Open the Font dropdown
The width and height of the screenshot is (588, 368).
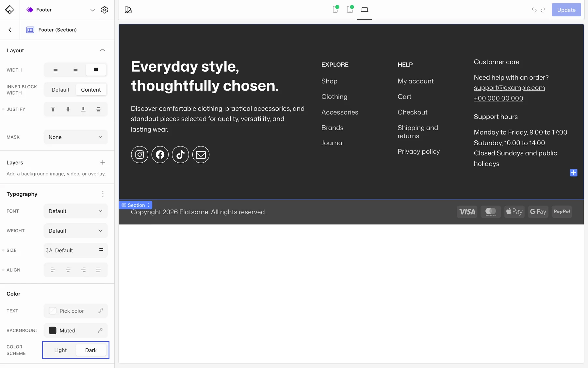[75, 211]
